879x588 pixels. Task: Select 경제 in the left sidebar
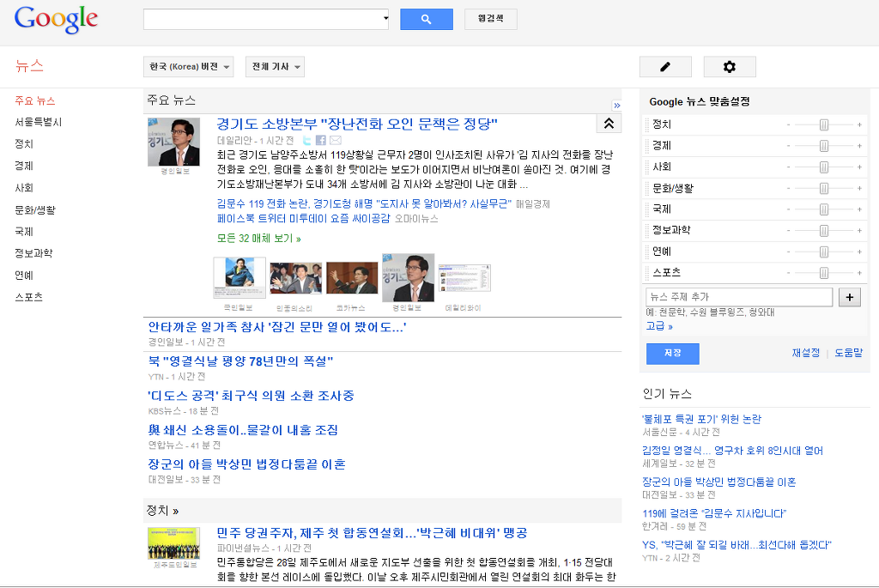click(x=24, y=166)
